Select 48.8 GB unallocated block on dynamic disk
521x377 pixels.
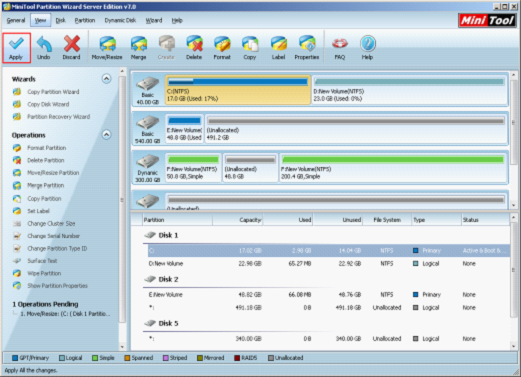coord(250,168)
